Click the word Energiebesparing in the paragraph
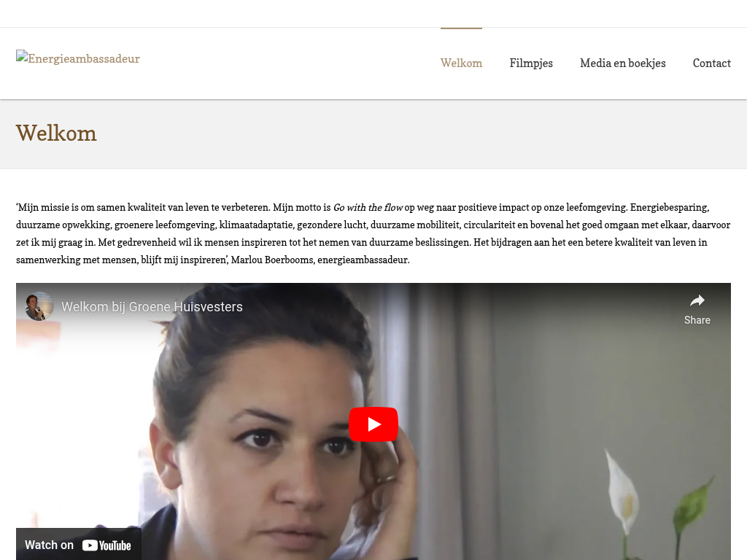Screen dimensions: 747x560 coord(670,207)
